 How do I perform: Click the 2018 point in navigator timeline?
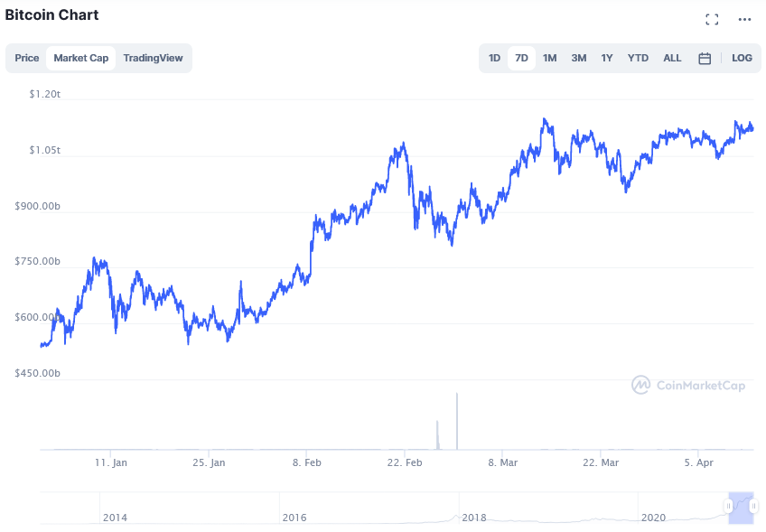coord(474,518)
